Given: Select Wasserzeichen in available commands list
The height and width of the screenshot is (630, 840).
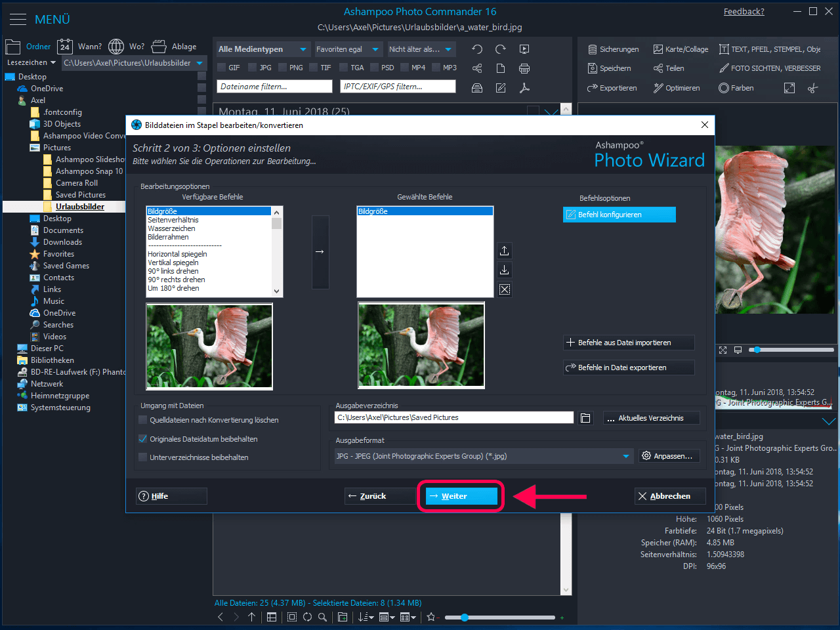Looking at the screenshot, I should click(x=171, y=228).
